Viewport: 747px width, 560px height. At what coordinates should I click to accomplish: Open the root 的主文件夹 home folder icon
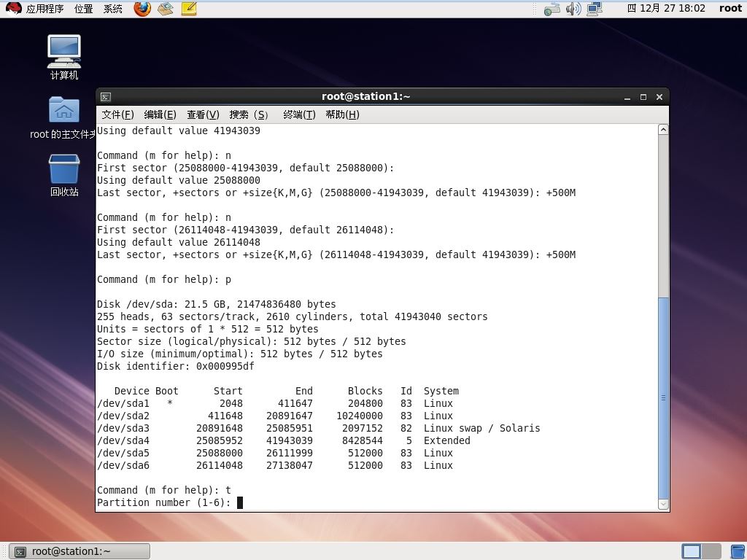63,117
